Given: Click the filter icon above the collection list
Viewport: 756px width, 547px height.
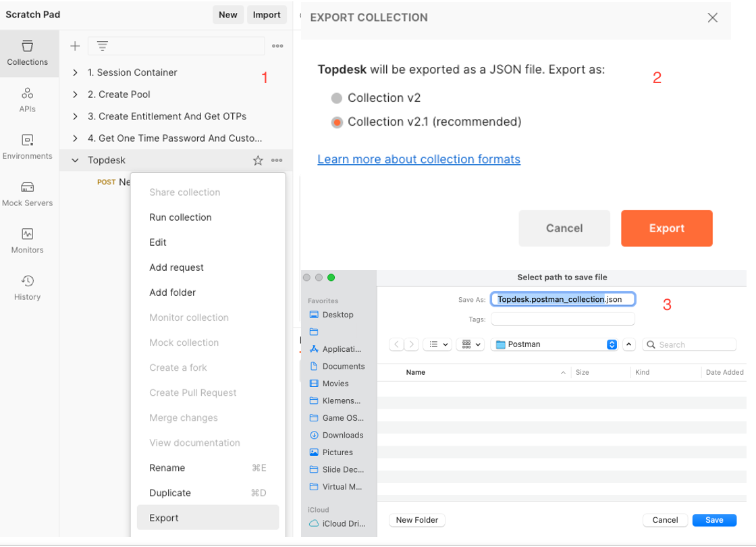Looking at the screenshot, I should tap(102, 45).
